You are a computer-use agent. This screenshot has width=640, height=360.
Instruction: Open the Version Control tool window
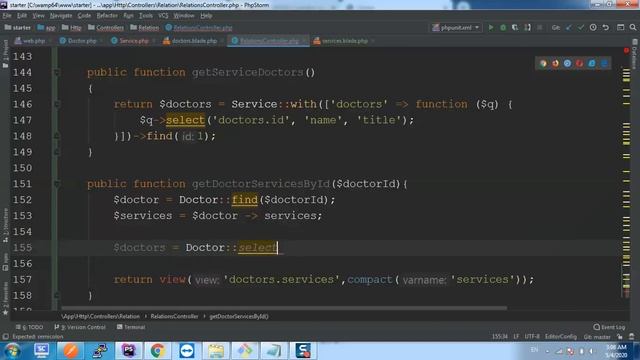pos(80,327)
